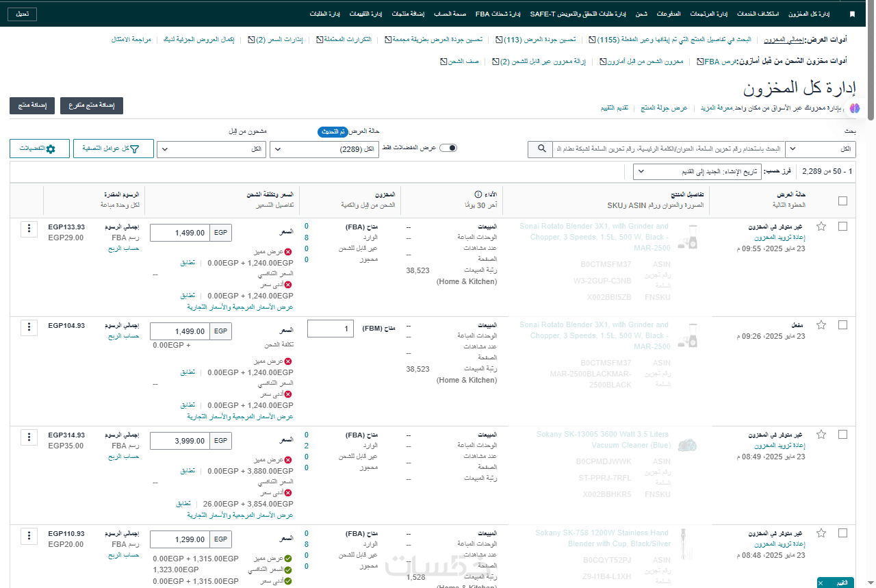Open the search scope dropdown showing الكل
The image size is (876, 588).
[x=821, y=149]
